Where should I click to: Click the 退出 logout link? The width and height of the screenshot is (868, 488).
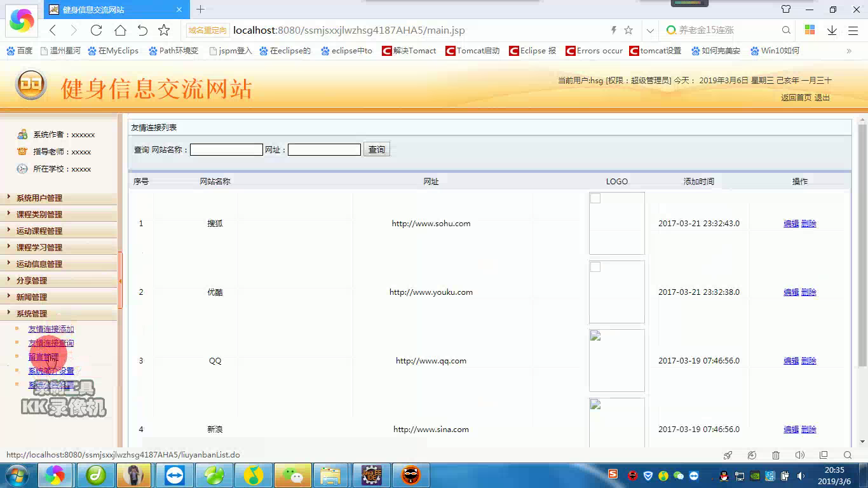[x=822, y=97]
